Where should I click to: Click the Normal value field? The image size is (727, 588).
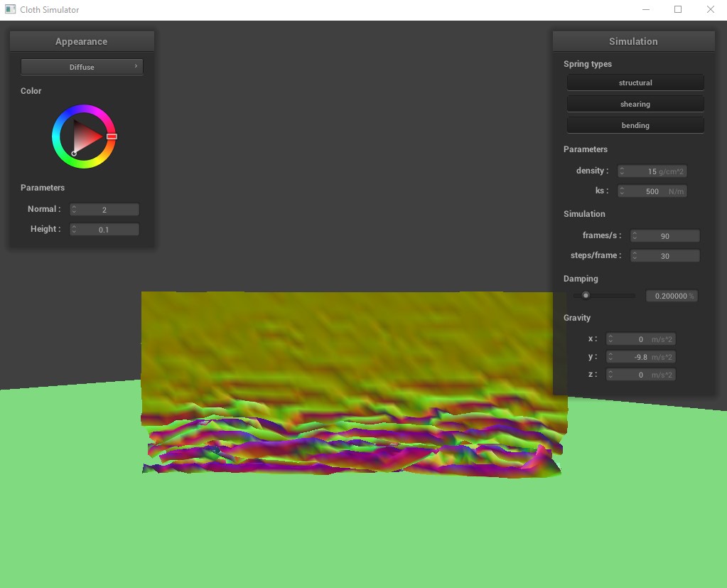pos(104,210)
